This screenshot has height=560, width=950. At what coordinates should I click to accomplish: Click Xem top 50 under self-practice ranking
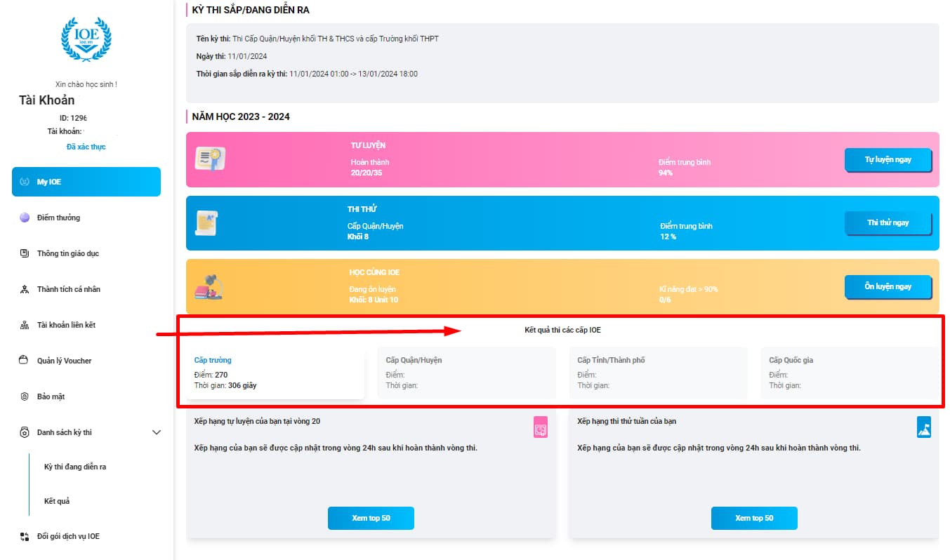(x=371, y=518)
